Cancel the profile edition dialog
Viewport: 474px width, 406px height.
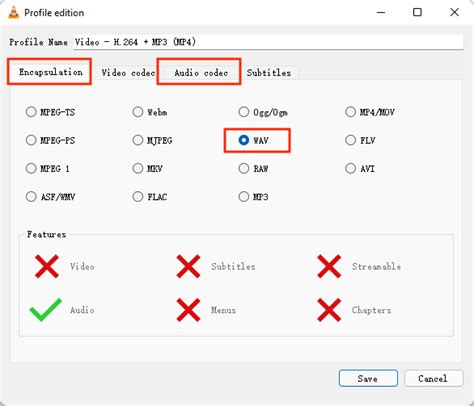[x=434, y=378]
